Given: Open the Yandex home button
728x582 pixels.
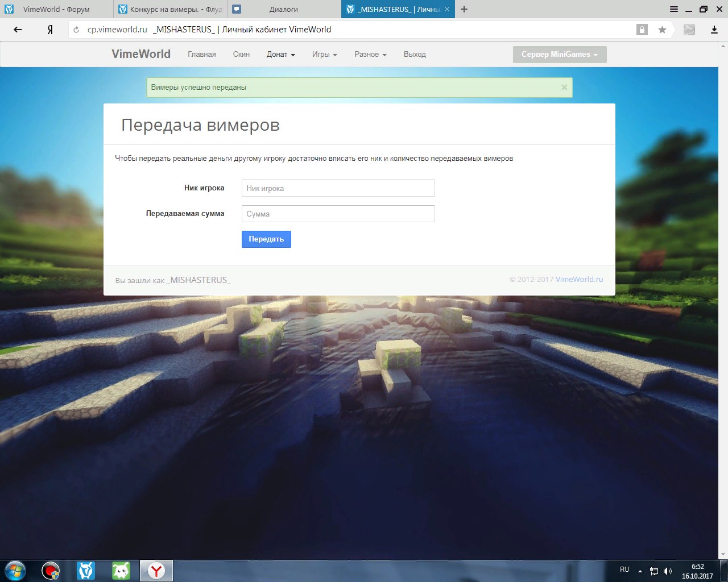Looking at the screenshot, I should [50, 30].
